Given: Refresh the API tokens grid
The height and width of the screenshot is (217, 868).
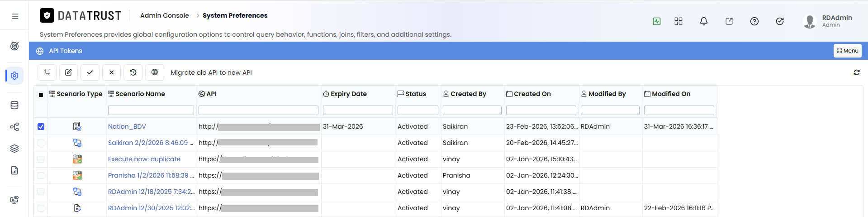Looking at the screenshot, I should 857,72.
